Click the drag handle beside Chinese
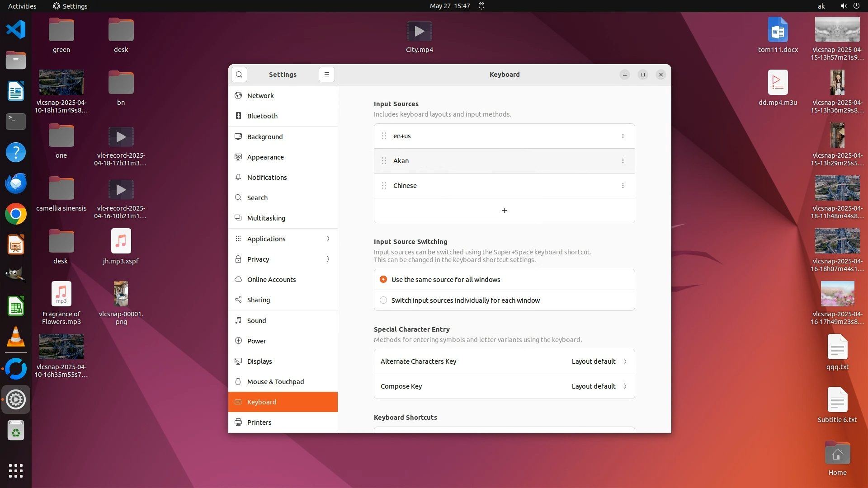868x488 pixels. 384,186
